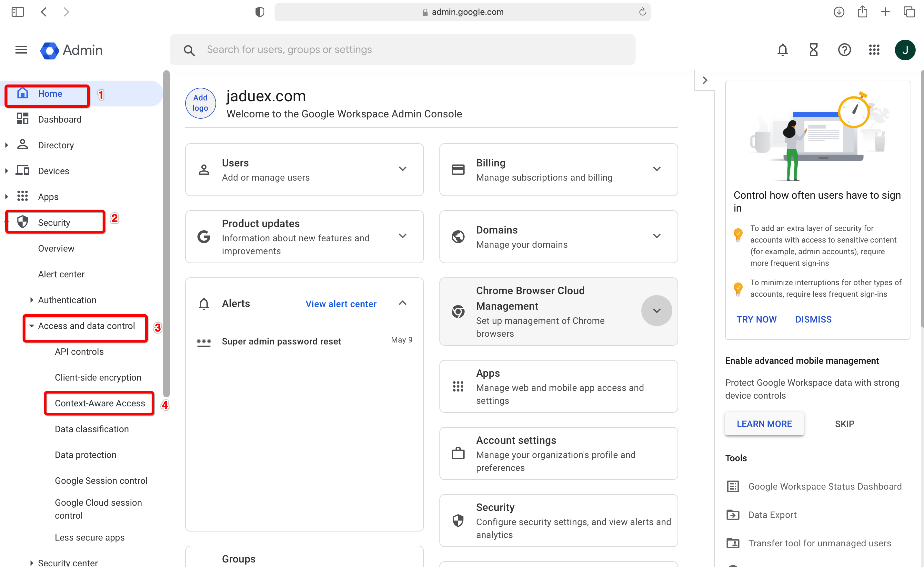This screenshot has height=567, width=924.
Task: Open Context-Aware Access
Action: [x=100, y=403]
